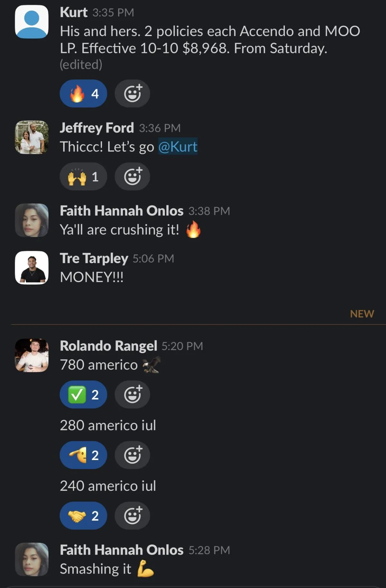Toggle the saluting face reaction

click(83, 455)
